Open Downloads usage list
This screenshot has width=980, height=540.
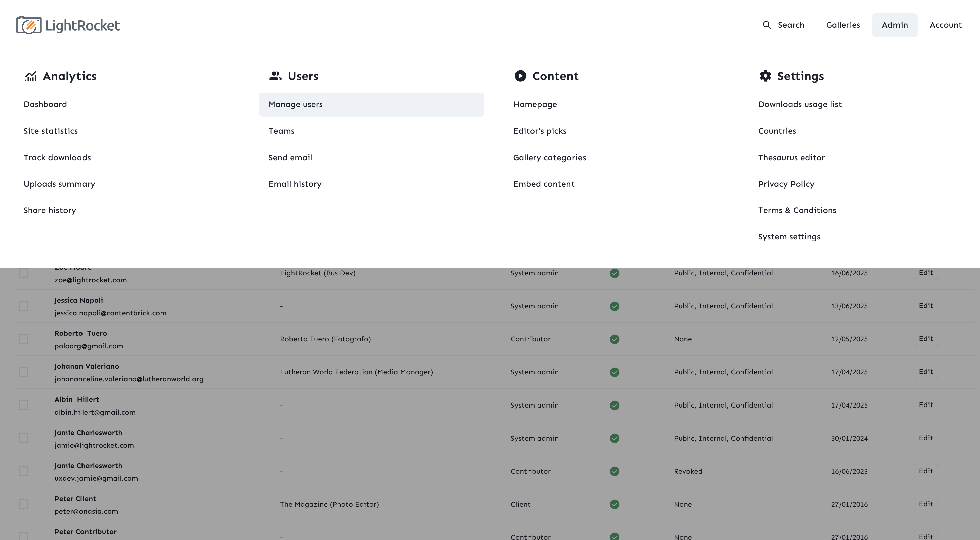pyautogui.click(x=800, y=104)
